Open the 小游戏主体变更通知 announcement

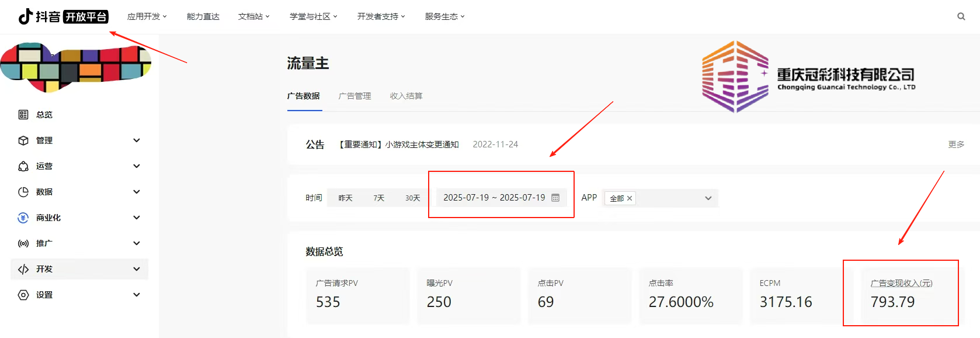399,144
